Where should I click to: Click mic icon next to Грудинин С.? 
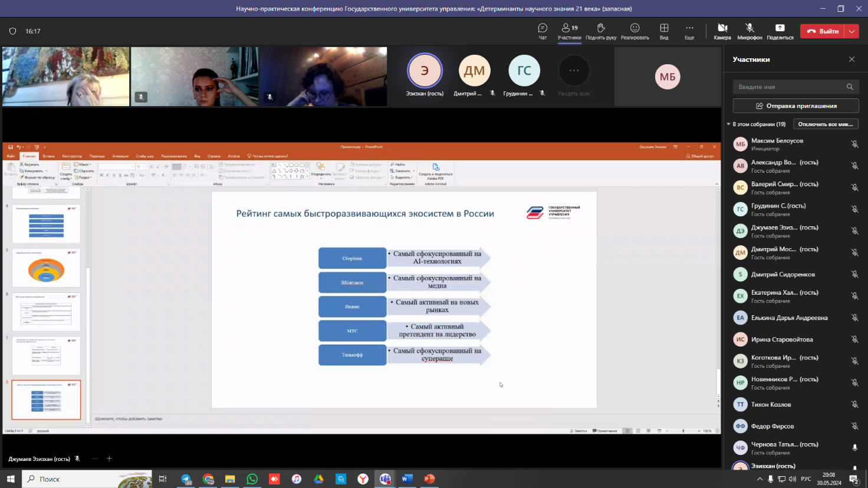click(x=854, y=209)
